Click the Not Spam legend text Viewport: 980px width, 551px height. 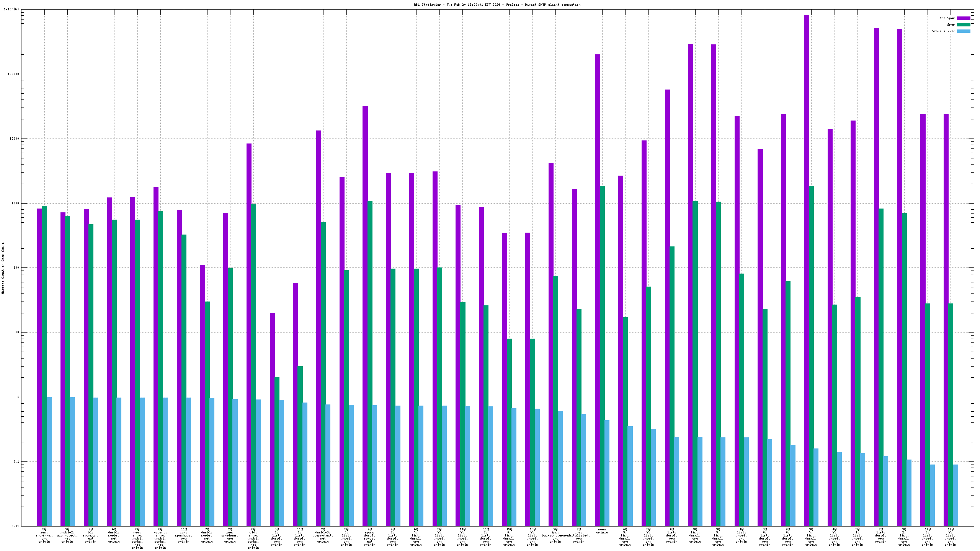(x=947, y=18)
